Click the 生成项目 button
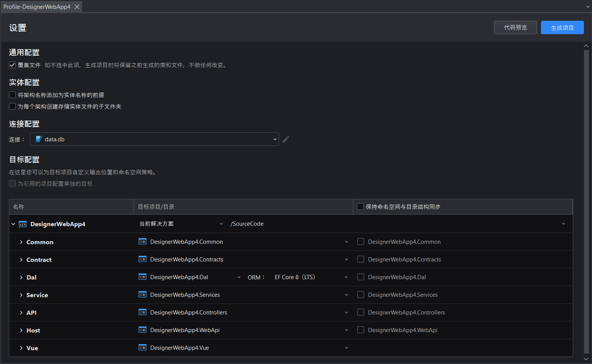This screenshot has height=364, width=592. (x=562, y=28)
